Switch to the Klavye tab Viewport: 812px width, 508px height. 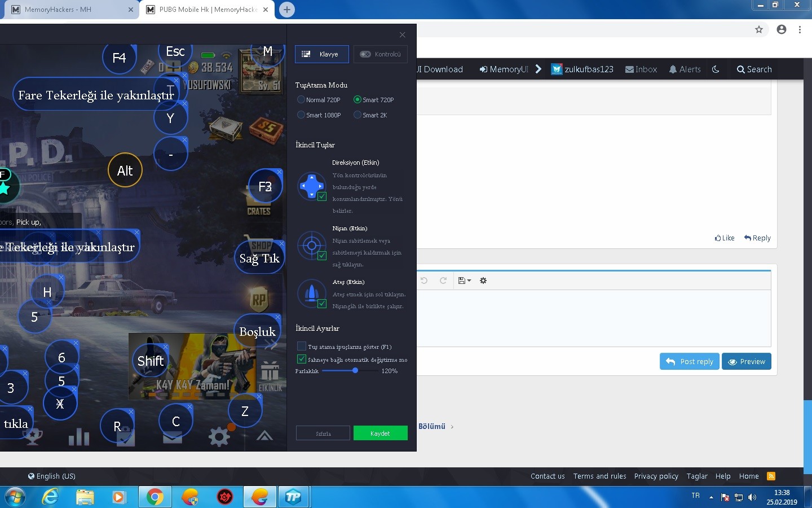[x=321, y=54]
